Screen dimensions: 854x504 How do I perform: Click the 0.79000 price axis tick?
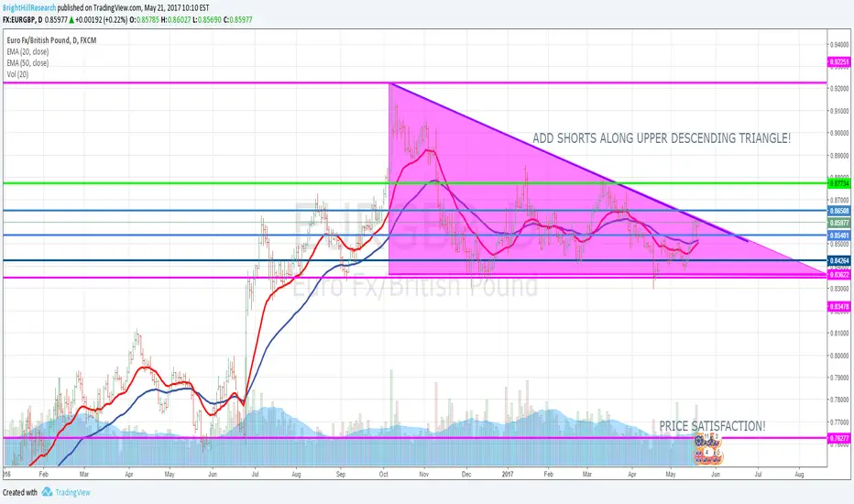839,378
